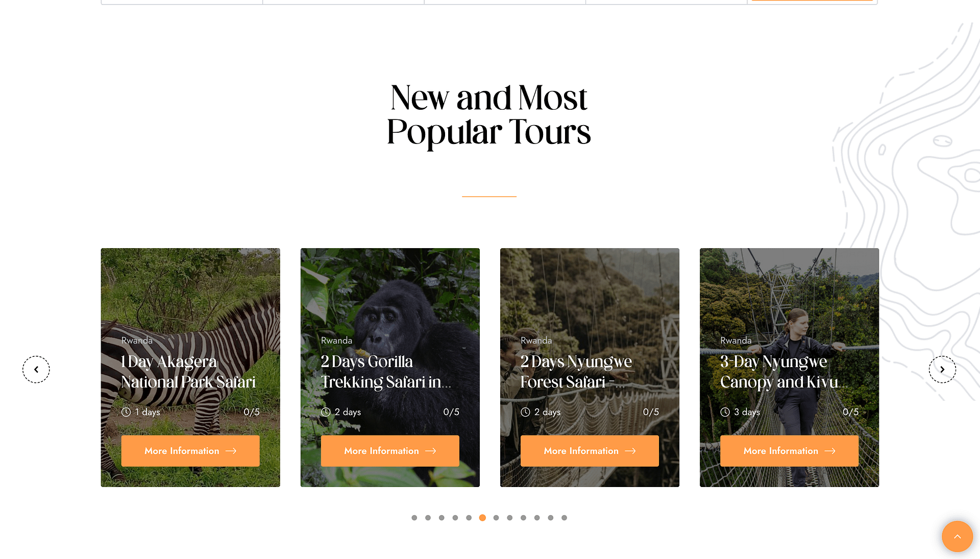980x559 pixels.
Task: Jump to the seventh carousel pagination dot
Action: coord(496,518)
